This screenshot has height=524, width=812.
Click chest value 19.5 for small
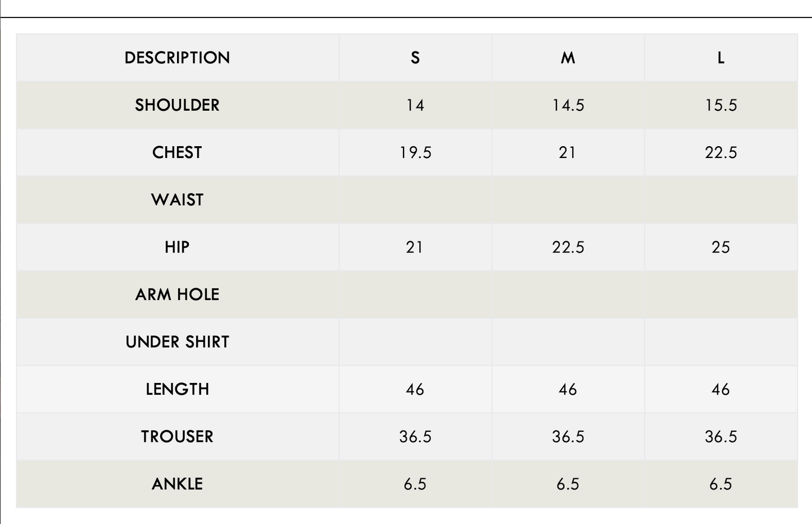415,152
